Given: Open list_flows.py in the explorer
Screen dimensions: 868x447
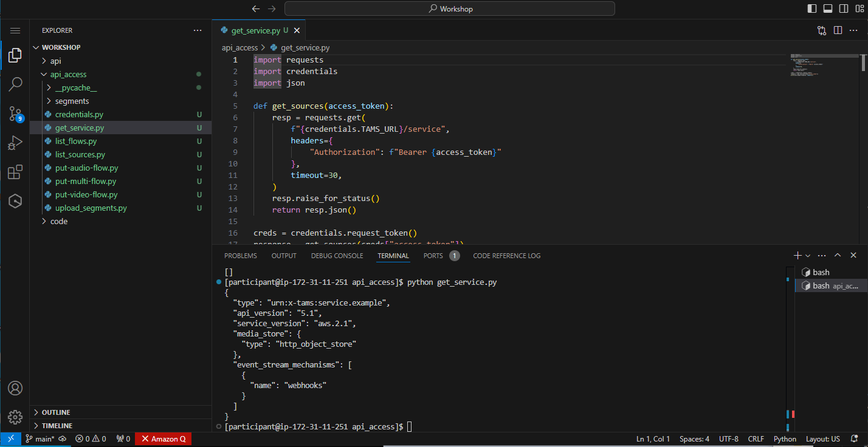Looking at the screenshot, I should [120, 141].
